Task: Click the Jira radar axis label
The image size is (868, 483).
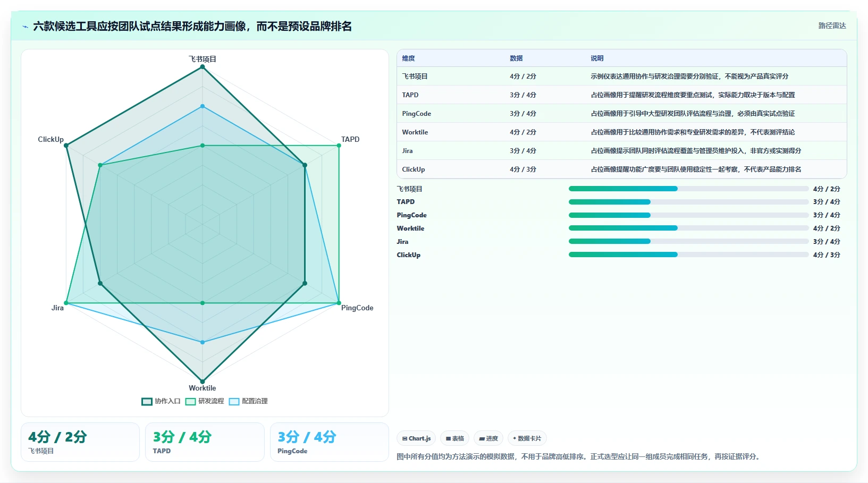Action: pos(57,308)
